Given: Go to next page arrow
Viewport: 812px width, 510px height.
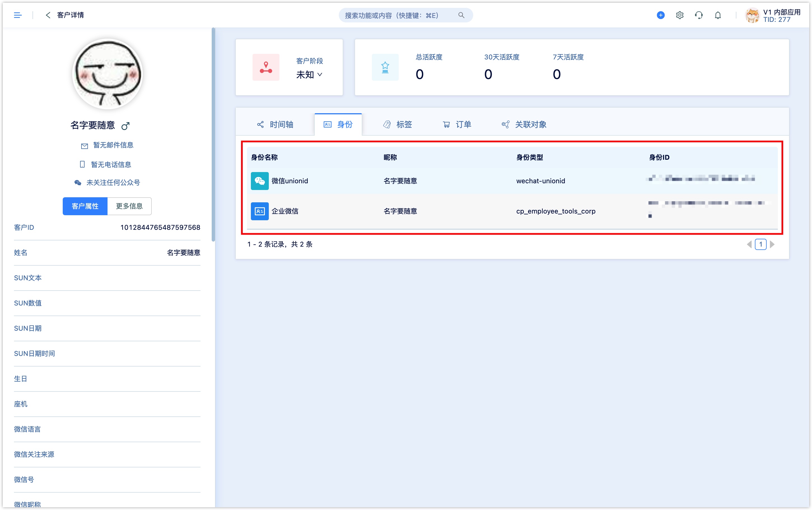Looking at the screenshot, I should click(x=772, y=244).
